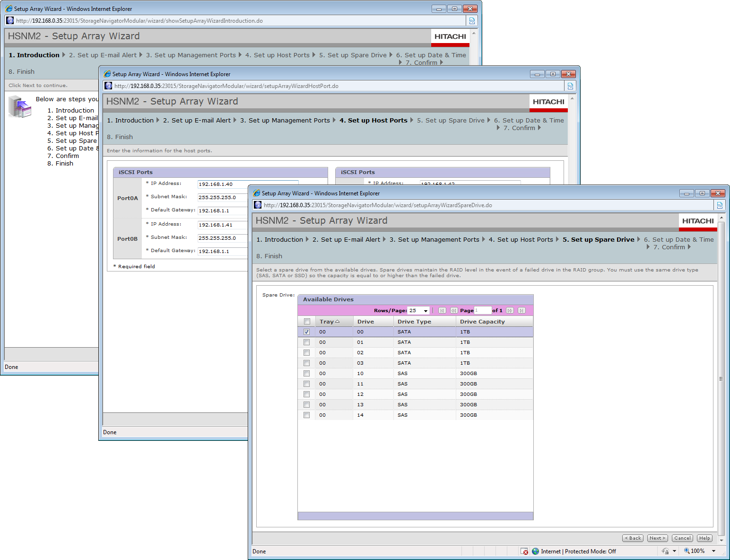Check drive 01 SATA row checkbox

[x=307, y=342]
